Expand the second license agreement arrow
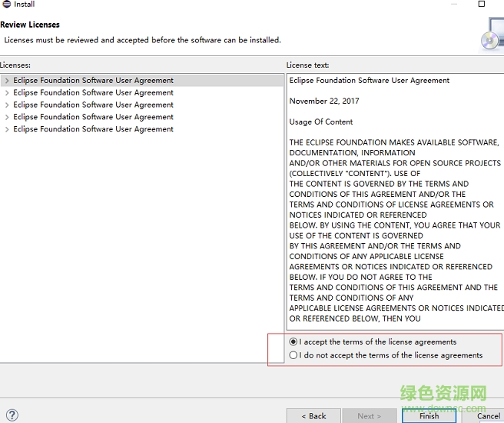504x423 pixels. coord(7,93)
